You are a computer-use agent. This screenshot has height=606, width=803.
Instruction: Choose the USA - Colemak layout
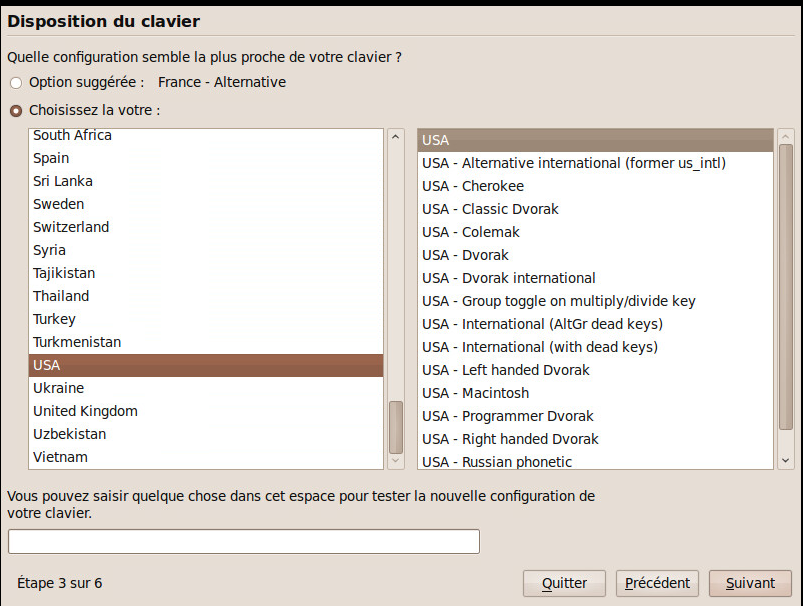click(470, 232)
